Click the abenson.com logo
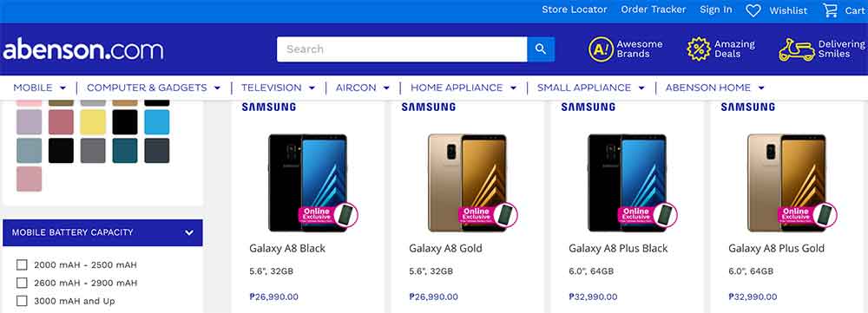 [83, 49]
